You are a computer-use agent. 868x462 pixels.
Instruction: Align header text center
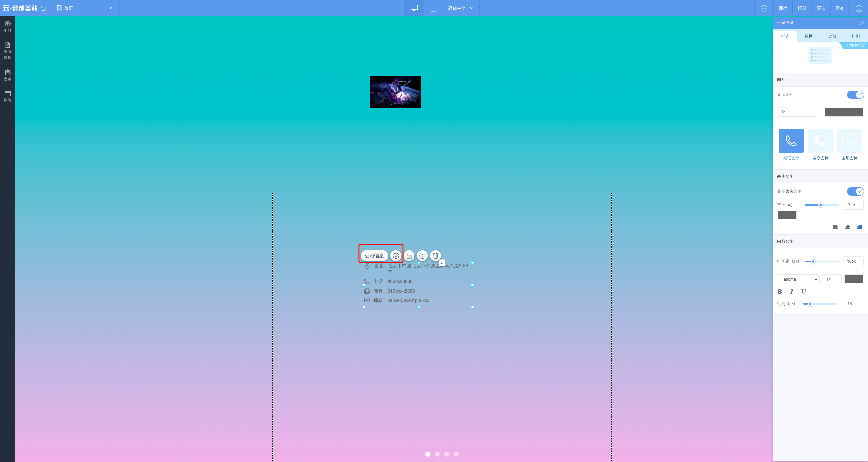pos(847,227)
